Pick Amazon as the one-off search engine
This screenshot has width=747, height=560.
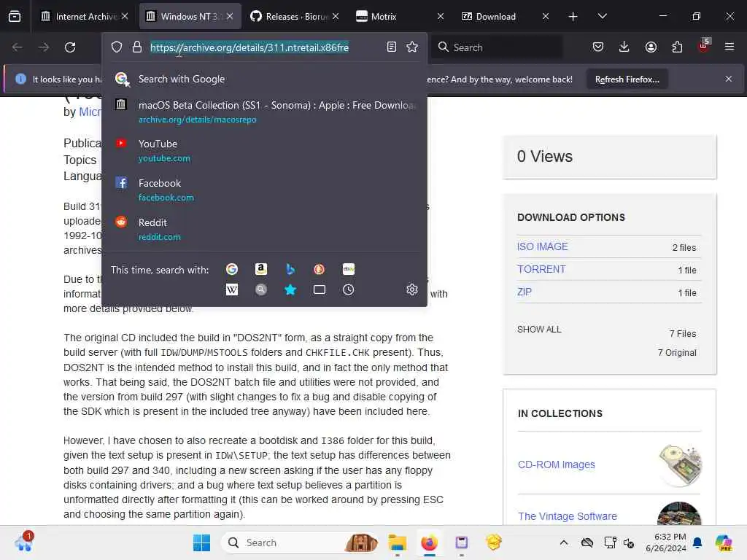coord(261,270)
